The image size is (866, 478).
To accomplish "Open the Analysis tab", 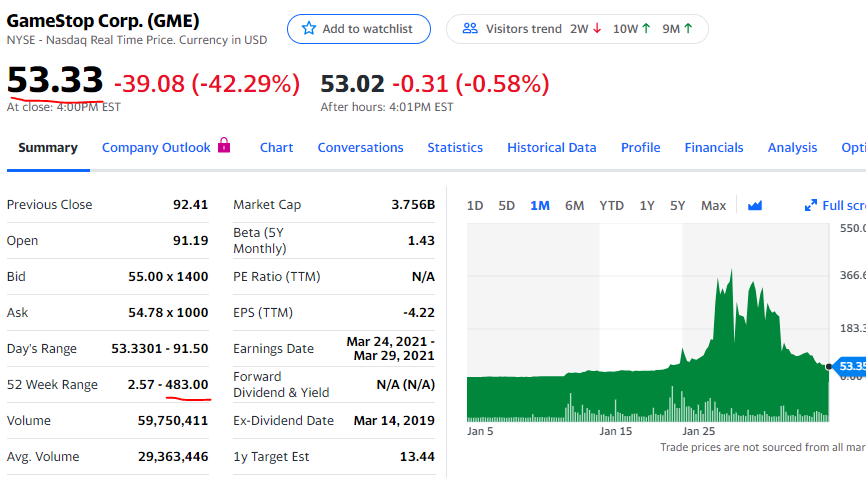I will (x=793, y=148).
